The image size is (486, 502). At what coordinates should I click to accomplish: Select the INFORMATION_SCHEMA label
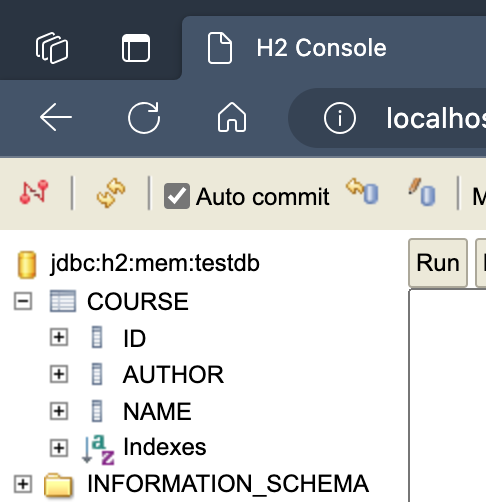[228, 484]
